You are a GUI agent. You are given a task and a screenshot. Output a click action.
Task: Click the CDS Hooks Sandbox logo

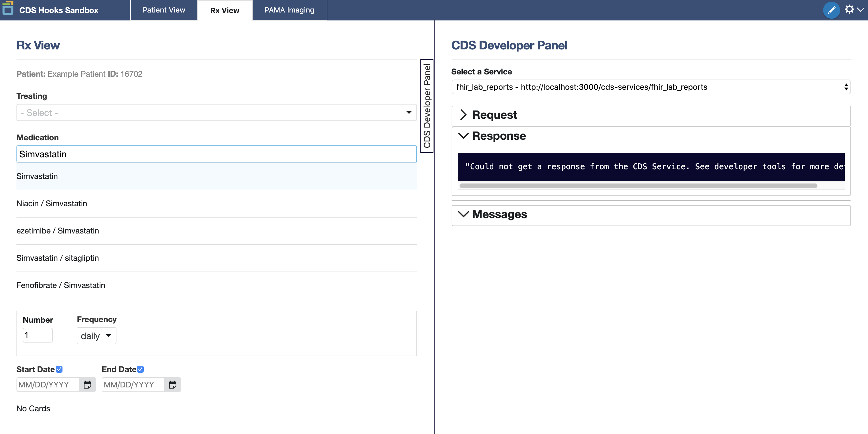[8, 9]
